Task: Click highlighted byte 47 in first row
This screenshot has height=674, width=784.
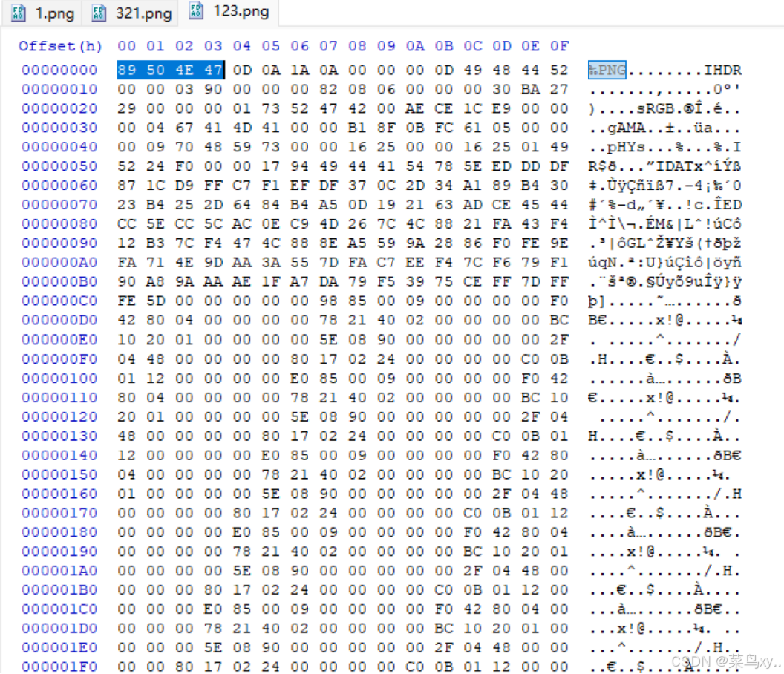Action: 214,70
